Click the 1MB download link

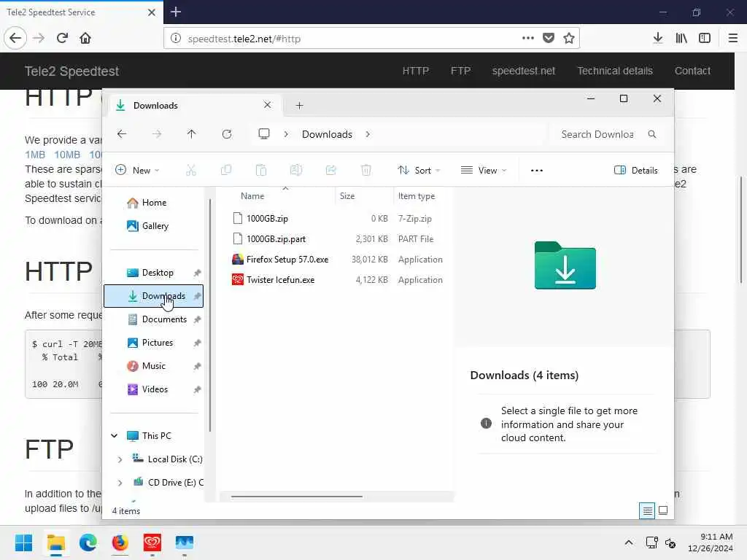click(x=35, y=155)
